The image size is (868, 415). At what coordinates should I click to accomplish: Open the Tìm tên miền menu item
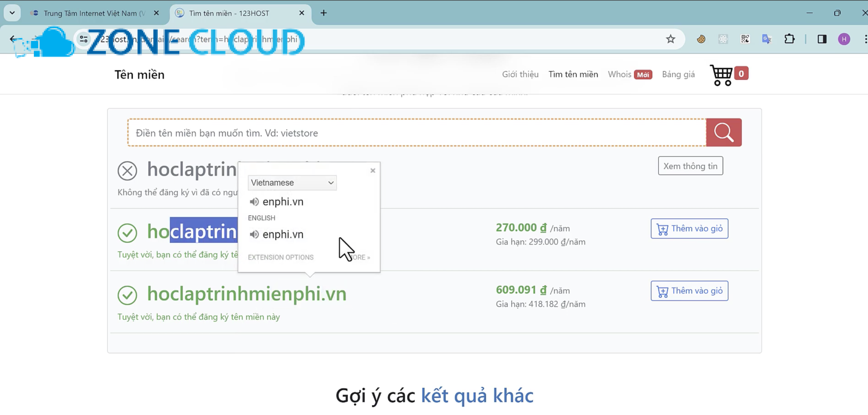[573, 75]
